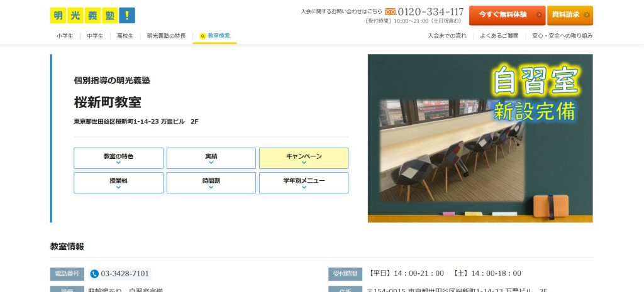Open the 中学生 menu item
The image size is (644, 292).
[x=96, y=36]
